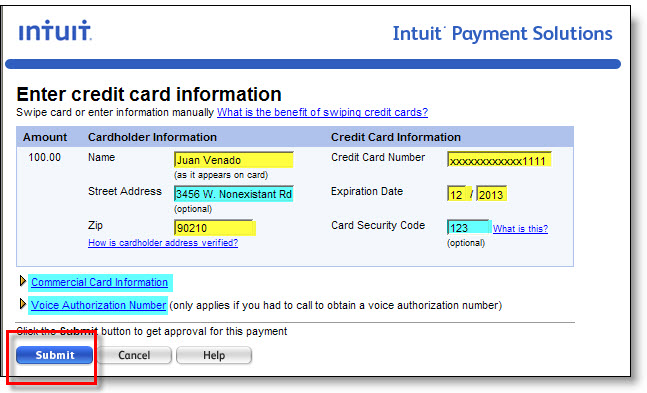Open the Voice Authorization Number link
This screenshot has height=393, width=647.
tap(98, 305)
